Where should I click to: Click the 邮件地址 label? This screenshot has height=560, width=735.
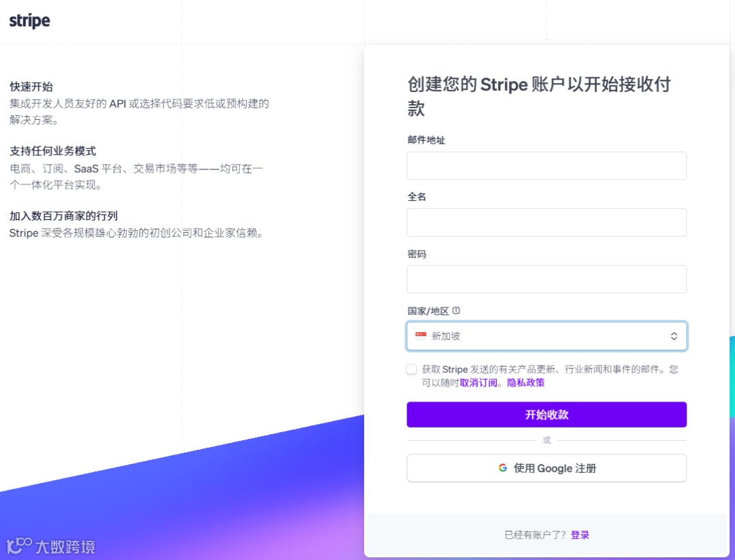coord(426,139)
